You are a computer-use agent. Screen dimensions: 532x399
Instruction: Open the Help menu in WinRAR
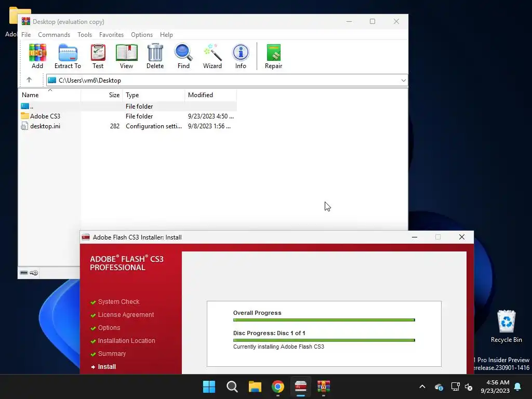(166, 35)
